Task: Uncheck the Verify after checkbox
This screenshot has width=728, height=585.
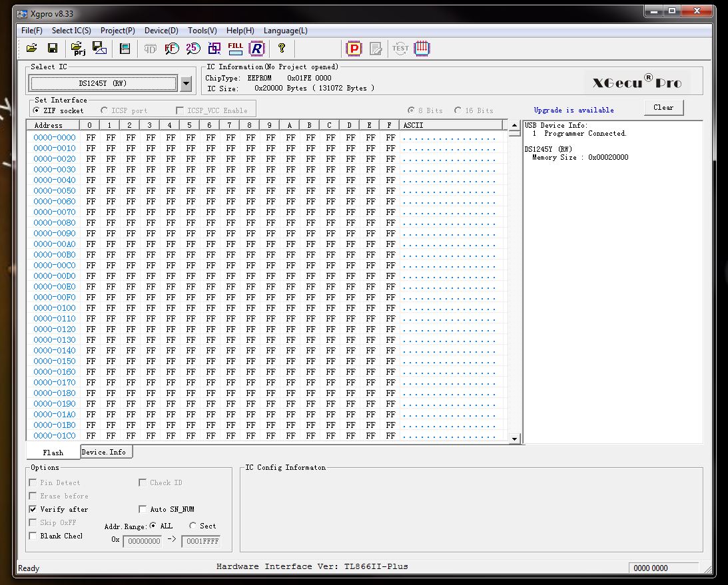Action: pyautogui.click(x=33, y=509)
